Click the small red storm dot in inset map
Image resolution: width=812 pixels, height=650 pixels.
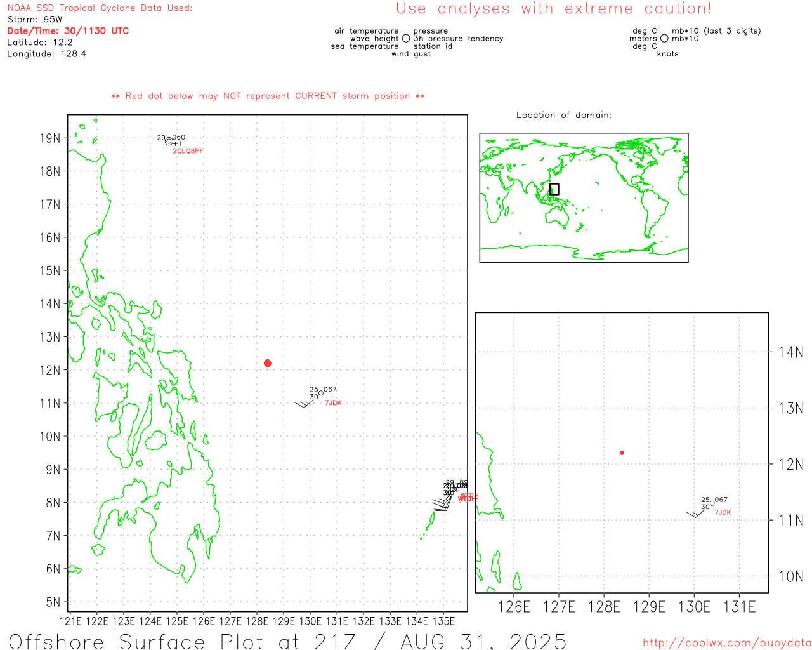click(x=622, y=453)
